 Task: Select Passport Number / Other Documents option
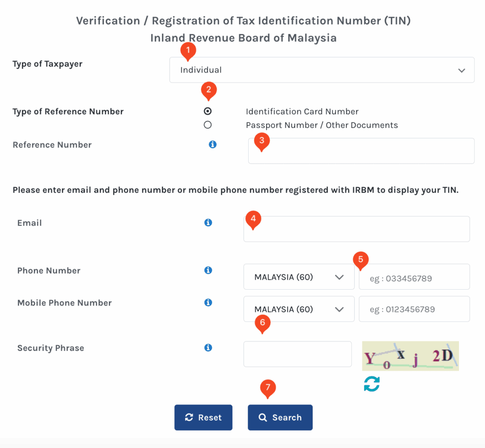coord(207,125)
